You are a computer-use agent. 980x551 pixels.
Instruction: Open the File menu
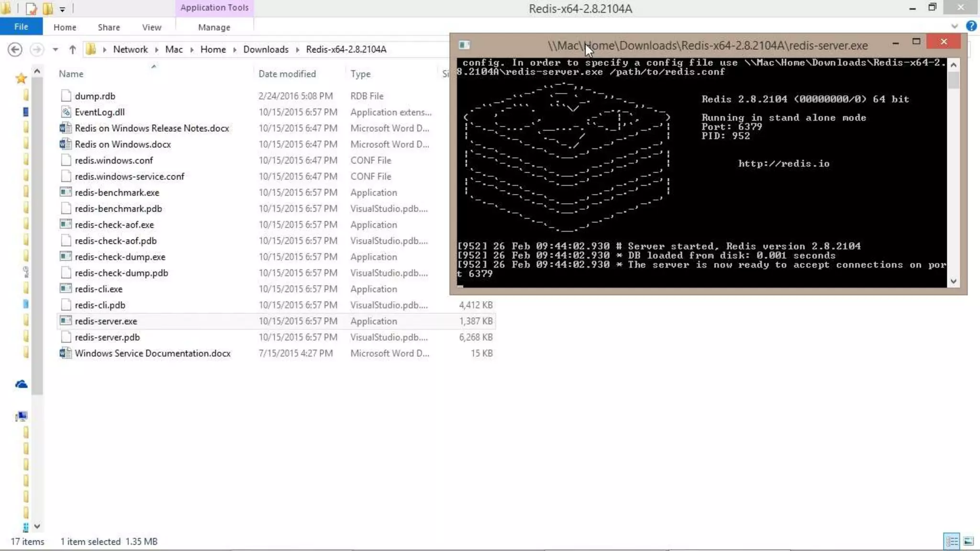(x=21, y=27)
